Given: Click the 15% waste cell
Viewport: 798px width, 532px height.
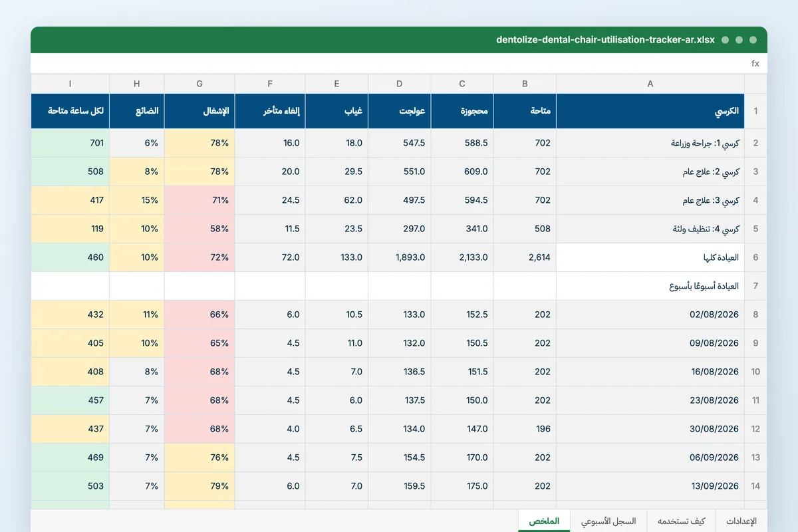Looking at the screenshot, I should point(137,200).
